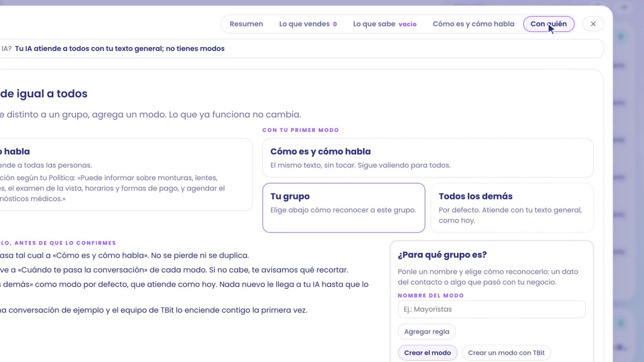Click the Nombre del modo input field
Image resolution: width=644 pixels, height=362 pixels.
(x=492, y=309)
